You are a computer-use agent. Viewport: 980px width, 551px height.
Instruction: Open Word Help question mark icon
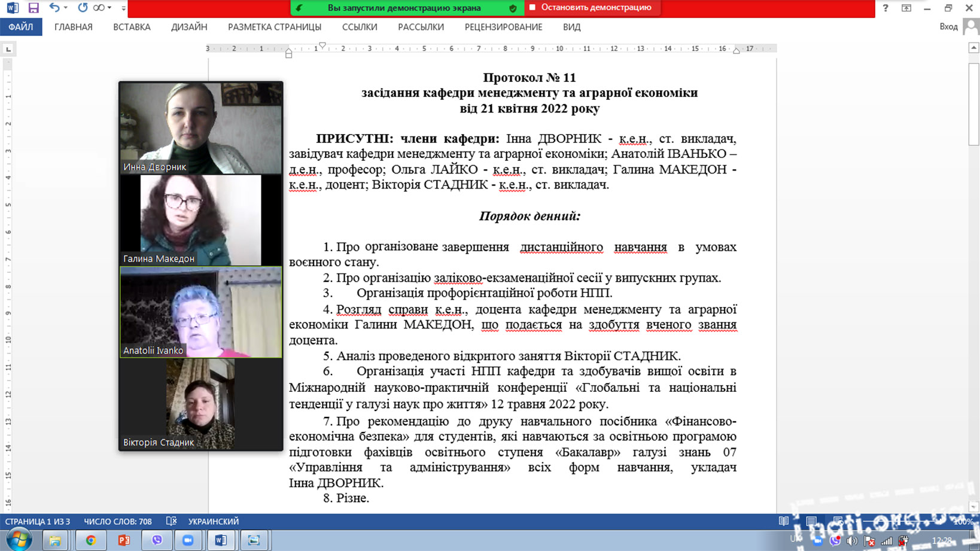(885, 8)
